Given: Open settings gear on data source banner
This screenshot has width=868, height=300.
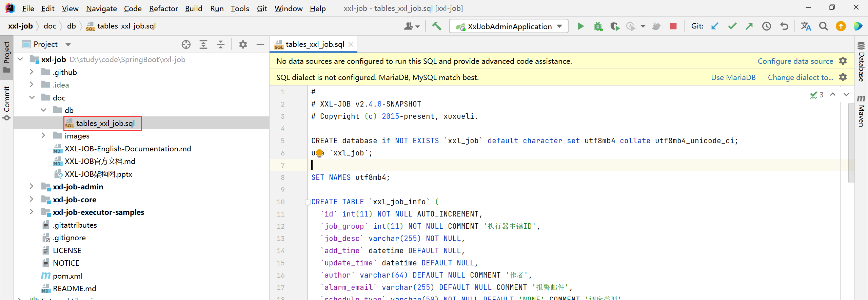Looking at the screenshot, I should [843, 61].
